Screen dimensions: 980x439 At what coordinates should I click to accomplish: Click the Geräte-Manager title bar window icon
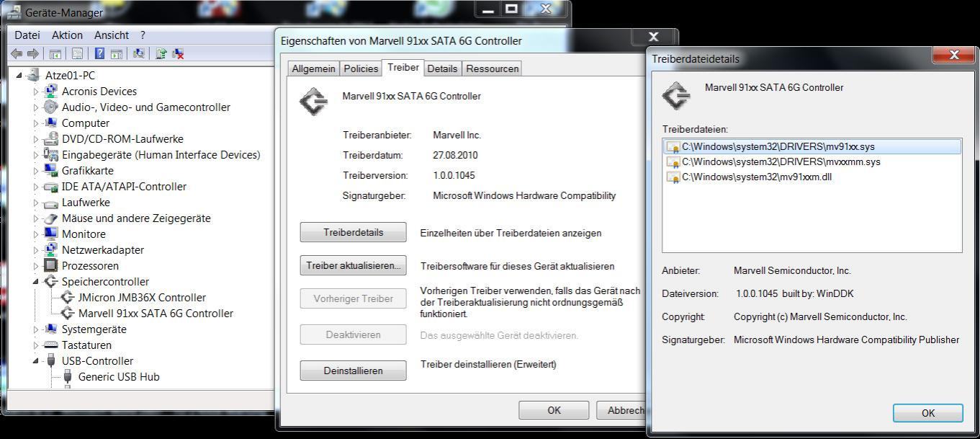[14, 12]
